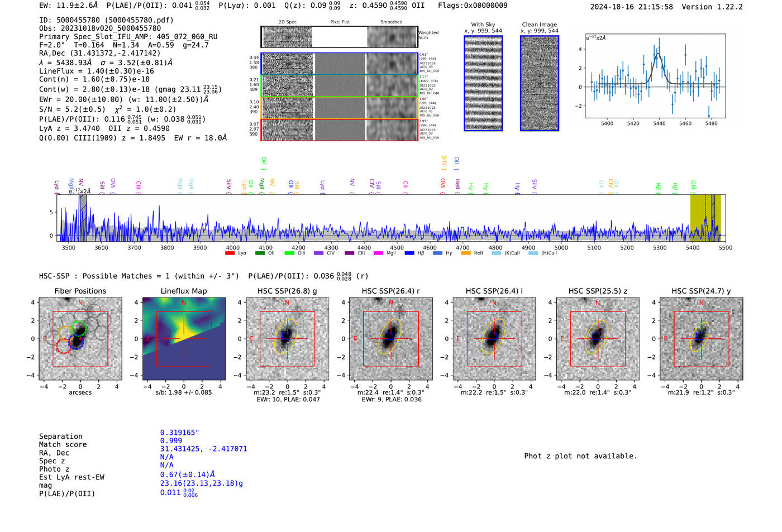Viewport: 782px width, 532px height.
Task: Click the Est LyA rest-EW 0.67(±0.14)Å value
Action: (188, 475)
